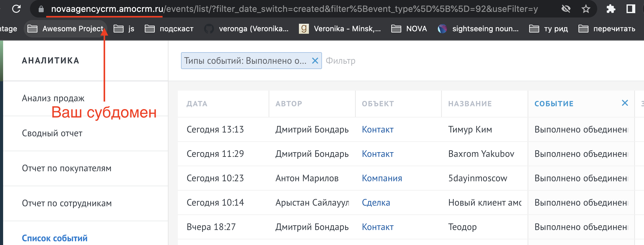Click the crossed-out eye icon in address bar
This screenshot has height=245, width=644.
tap(566, 9)
